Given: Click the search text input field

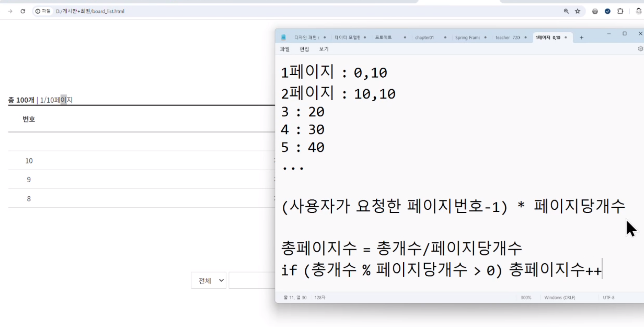Looking at the screenshot, I should 252,281.
